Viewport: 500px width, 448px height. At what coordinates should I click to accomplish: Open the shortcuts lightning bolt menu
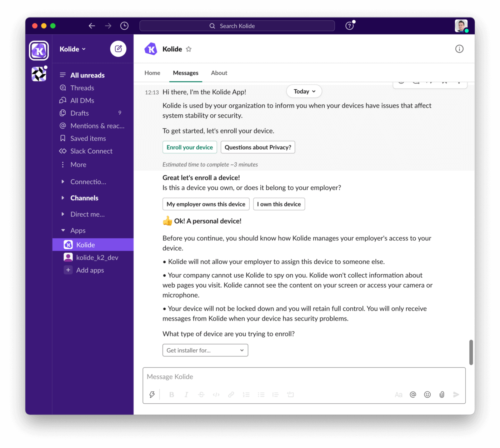click(152, 394)
